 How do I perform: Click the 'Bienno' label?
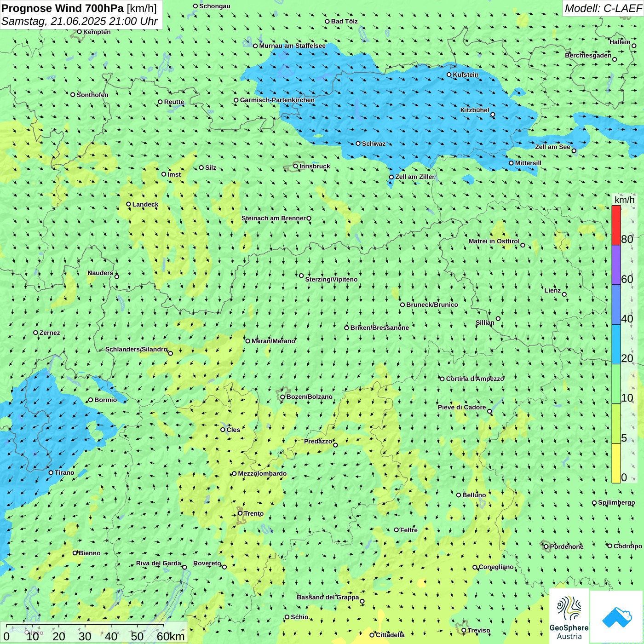pos(90,553)
